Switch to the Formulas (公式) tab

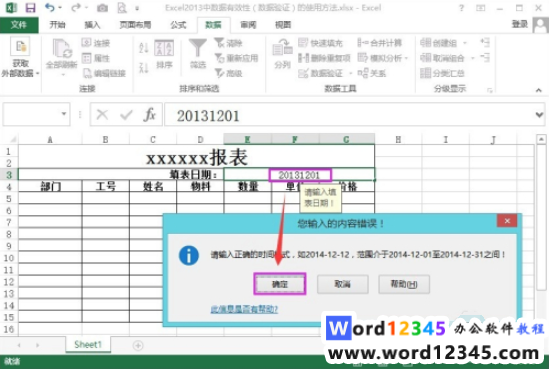coord(179,25)
